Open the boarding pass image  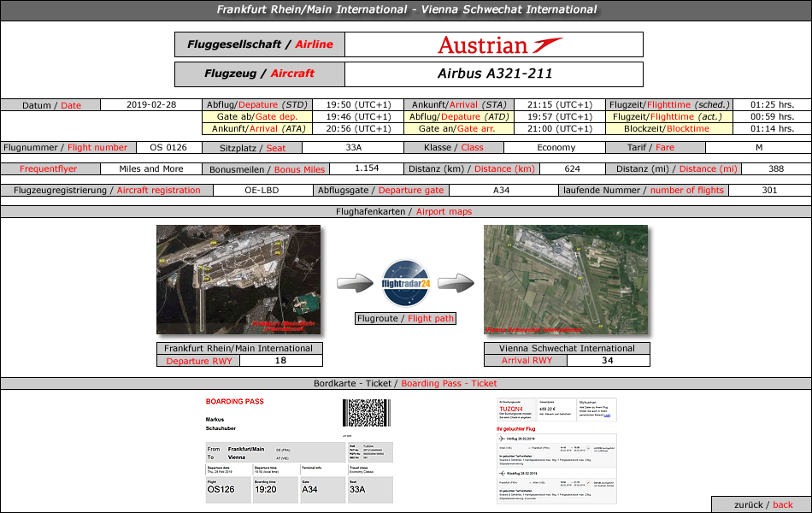tap(299, 450)
